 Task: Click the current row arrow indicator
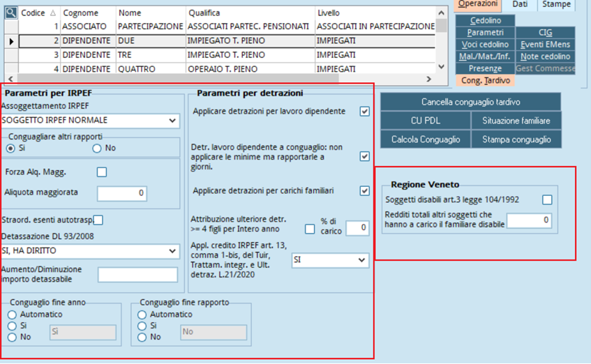[x=11, y=41]
